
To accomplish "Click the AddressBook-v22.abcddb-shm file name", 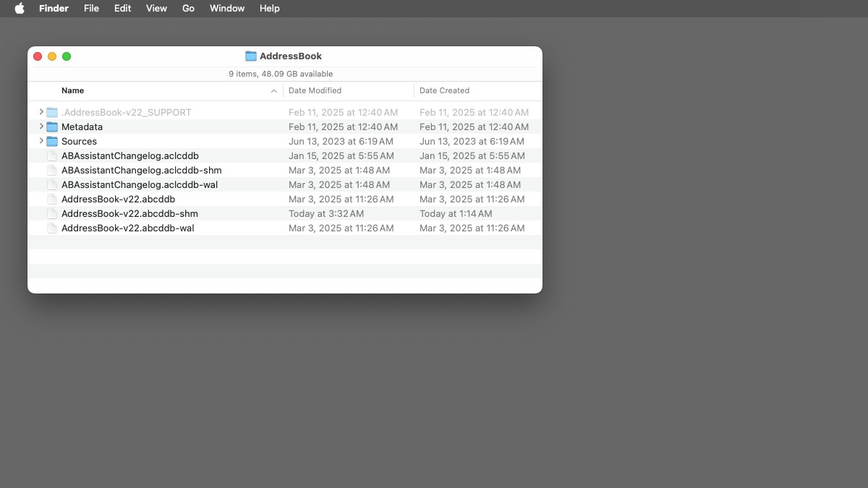I will click(x=129, y=213).
